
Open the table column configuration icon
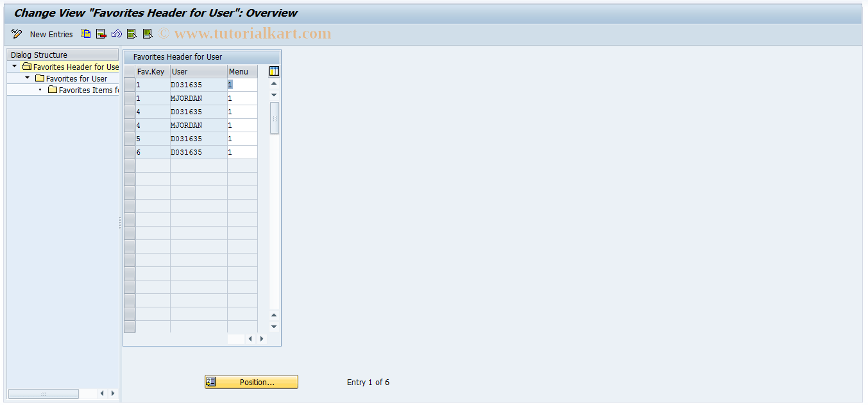click(x=274, y=71)
